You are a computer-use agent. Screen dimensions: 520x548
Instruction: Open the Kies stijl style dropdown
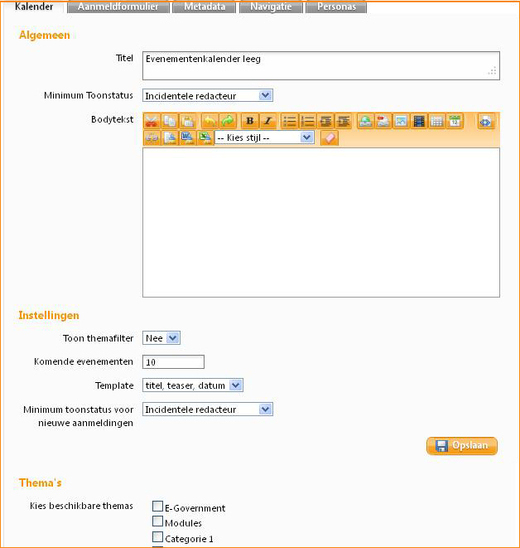tap(265, 138)
